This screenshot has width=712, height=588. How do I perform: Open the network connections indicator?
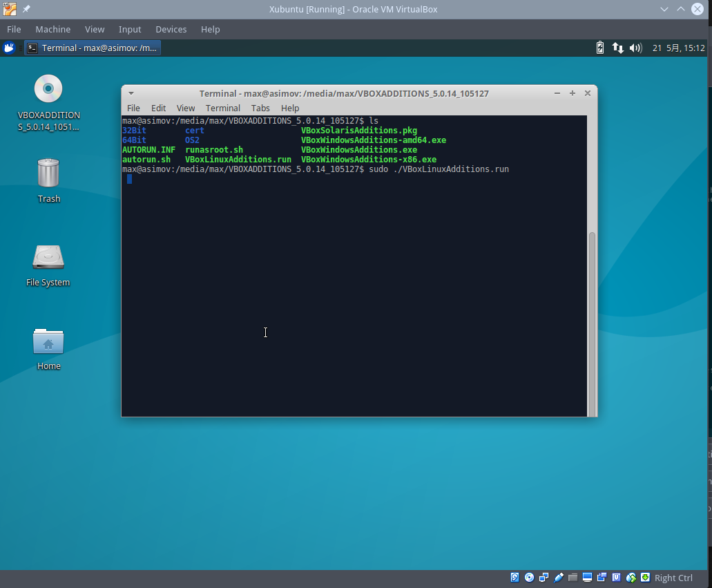(617, 48)
